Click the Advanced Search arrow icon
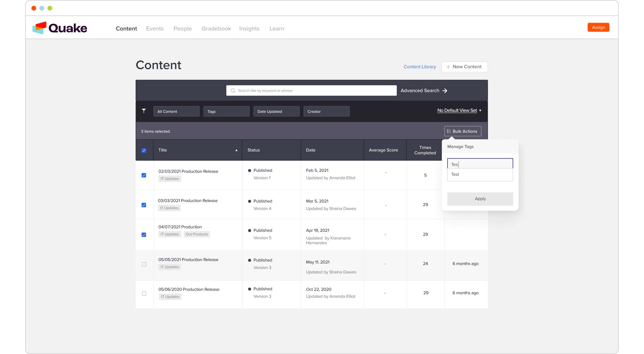644x354 pixels. tap(445, 91)
